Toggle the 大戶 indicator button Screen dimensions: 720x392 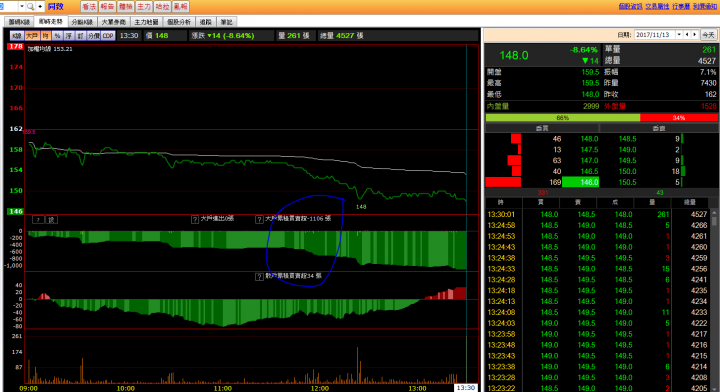click(32, 35)
